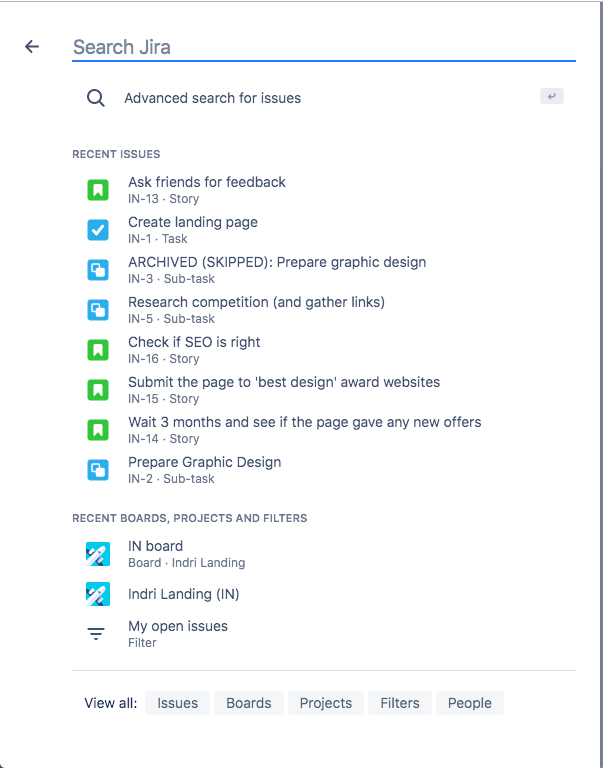The height and width of the screenshot is (768, 603).
Task: Open the My open issues filter
Action: (x=324, y=634)
